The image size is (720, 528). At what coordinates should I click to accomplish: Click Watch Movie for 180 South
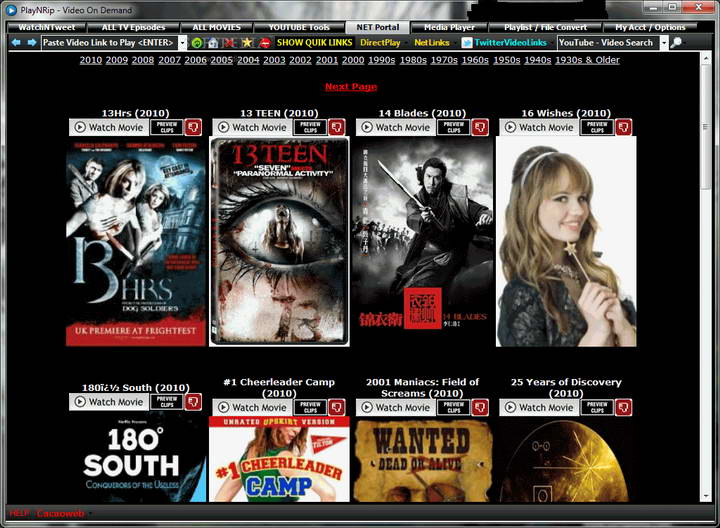109,402
